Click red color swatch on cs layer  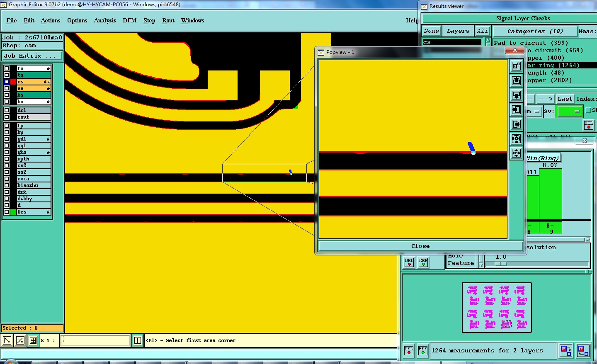(13, 82)
